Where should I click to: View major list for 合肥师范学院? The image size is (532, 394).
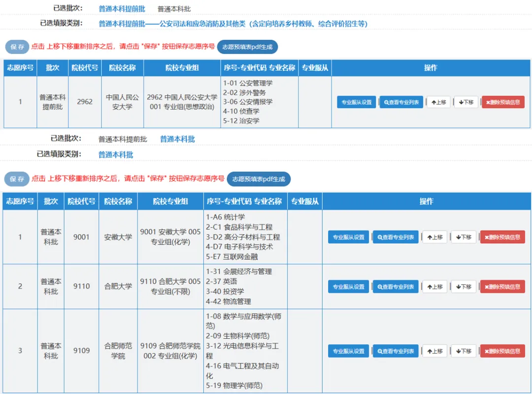[x=396, y=351]
